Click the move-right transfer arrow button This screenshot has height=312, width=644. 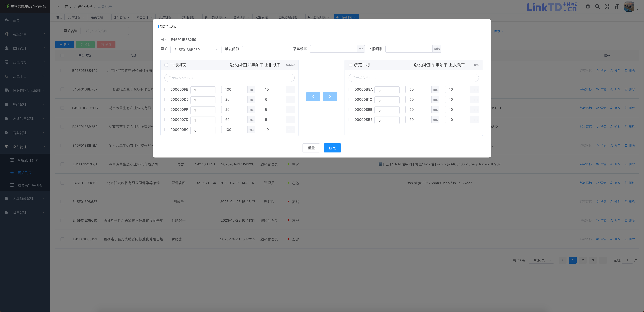(330, 96)
